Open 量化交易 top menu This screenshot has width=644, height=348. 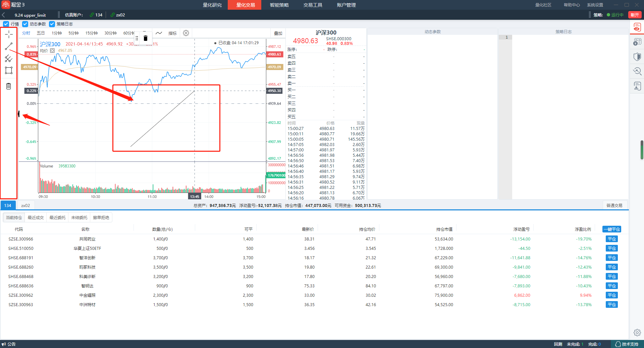coord(245,5)
